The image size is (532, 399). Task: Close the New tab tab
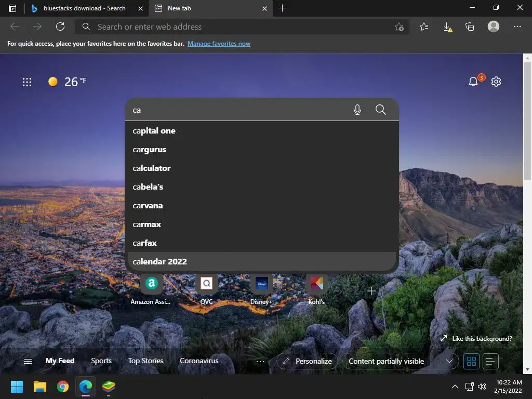pyautogui.click(x=264, y=8)
